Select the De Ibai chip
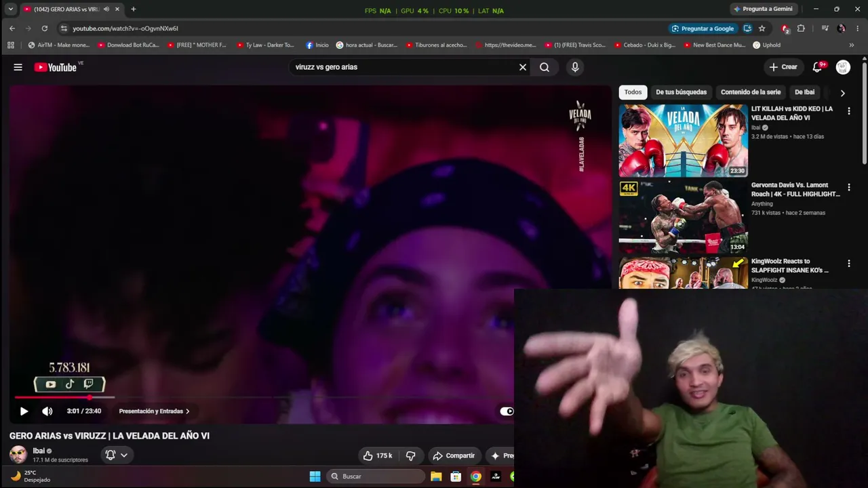The height and width of the screenshot is (488, 868). [804, 92]
